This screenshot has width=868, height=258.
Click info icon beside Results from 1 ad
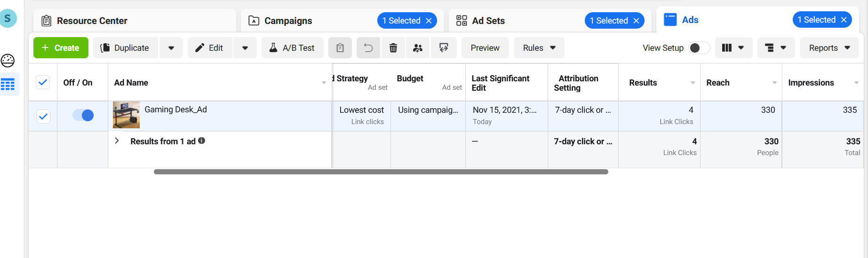pyautogui.click(x=202, y=141)
